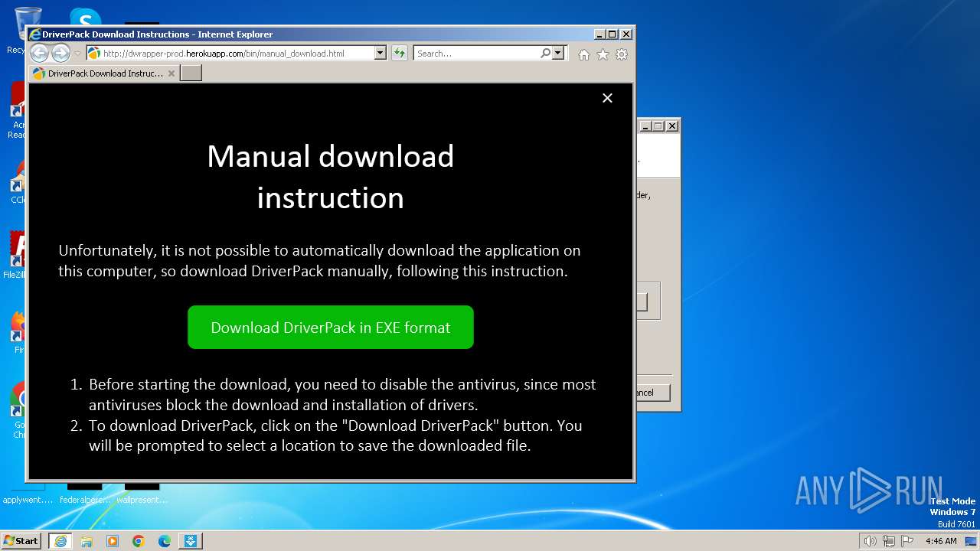Close the Internet Explorer window

click(x=626, y=34)
